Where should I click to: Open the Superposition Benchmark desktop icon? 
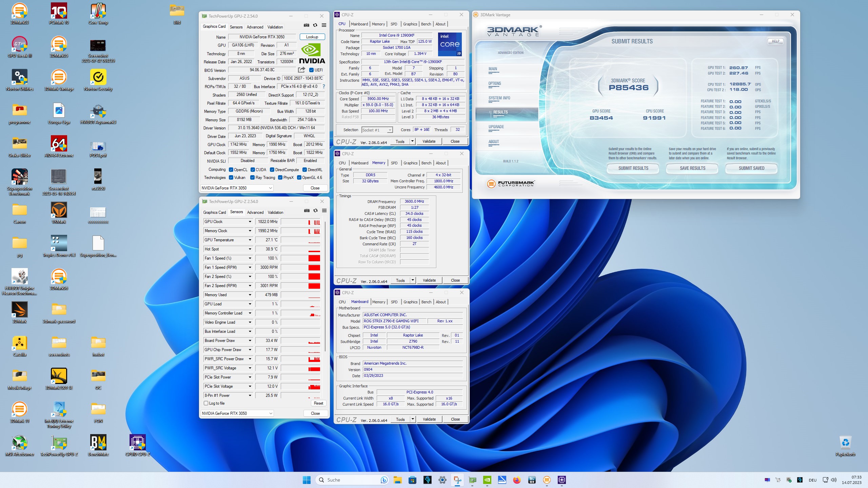tap(20, 182)
